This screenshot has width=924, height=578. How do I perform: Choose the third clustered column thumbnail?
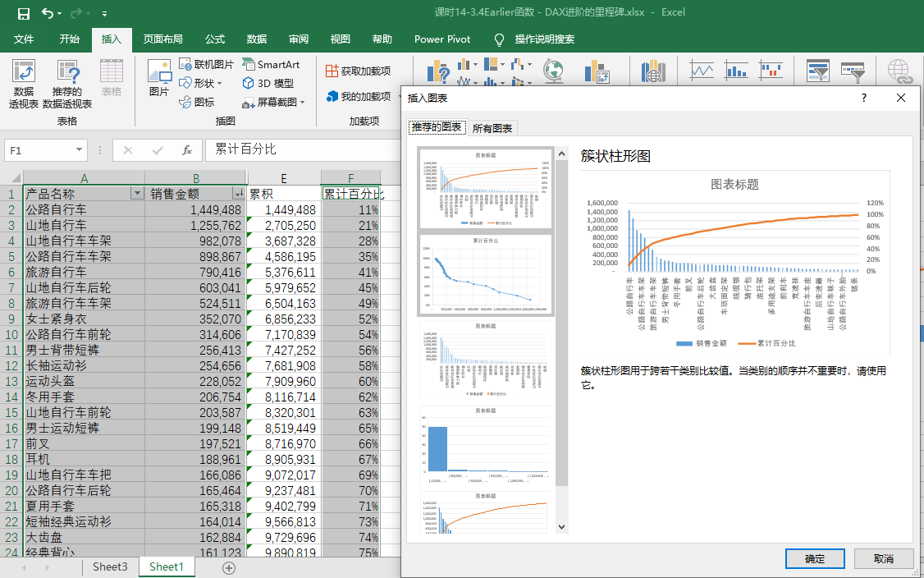[x=486, y=359]
